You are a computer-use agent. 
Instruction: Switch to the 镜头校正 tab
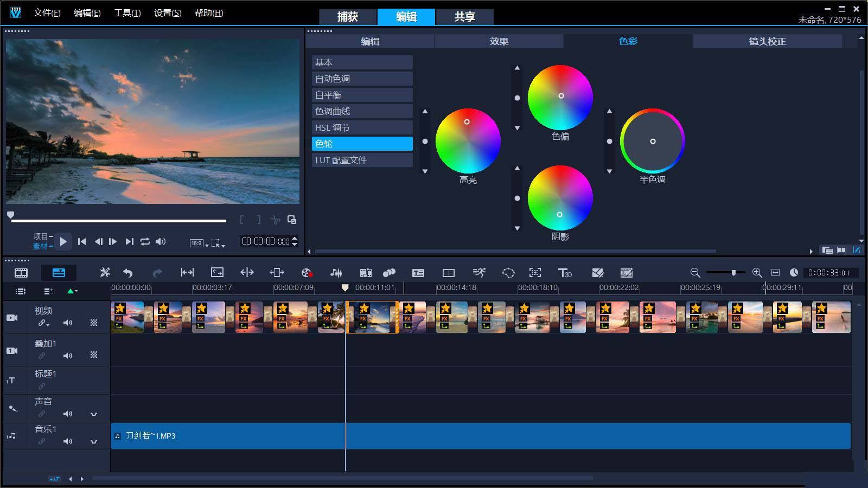click(x=767, y=41)
